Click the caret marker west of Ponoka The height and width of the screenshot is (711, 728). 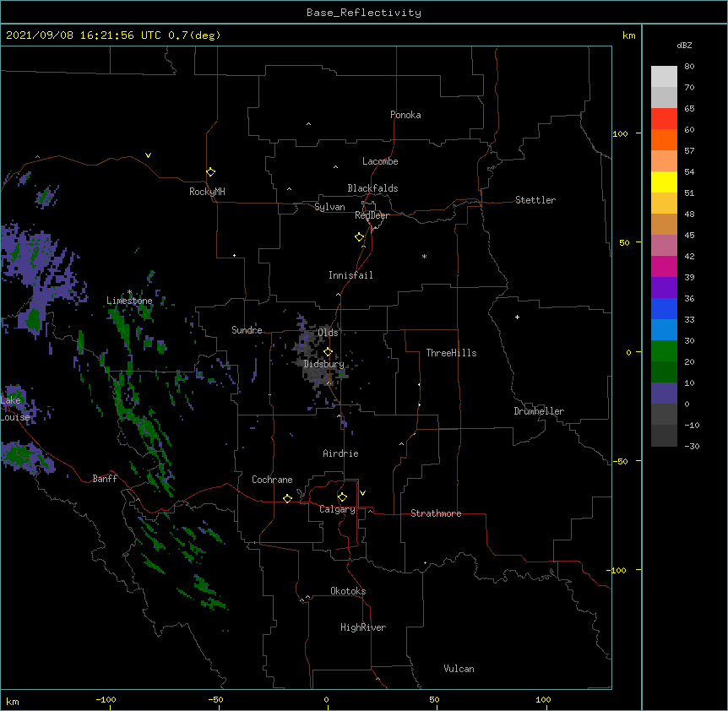(309, 124)
